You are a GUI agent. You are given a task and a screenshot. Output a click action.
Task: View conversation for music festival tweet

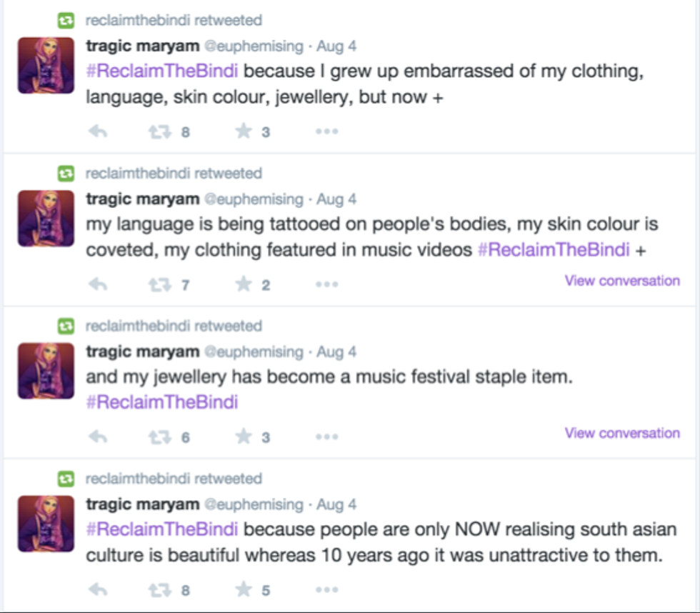tap(622, 433)
